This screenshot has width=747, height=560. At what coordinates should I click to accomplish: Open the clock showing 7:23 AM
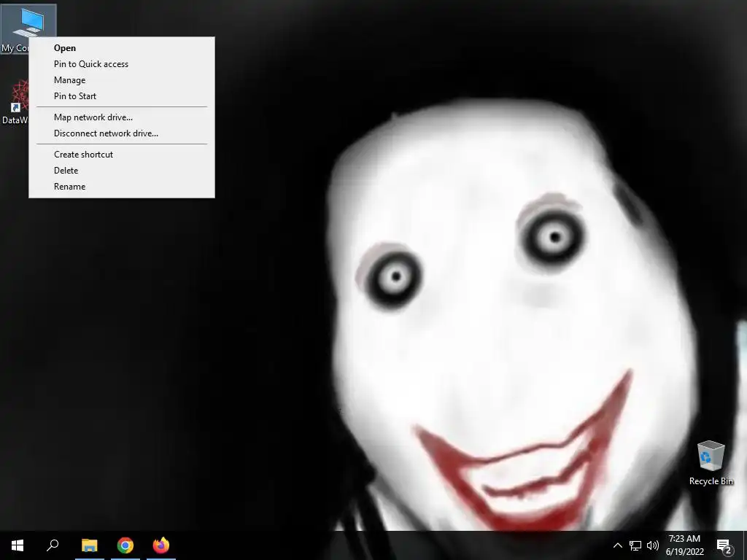coord(684,545)
